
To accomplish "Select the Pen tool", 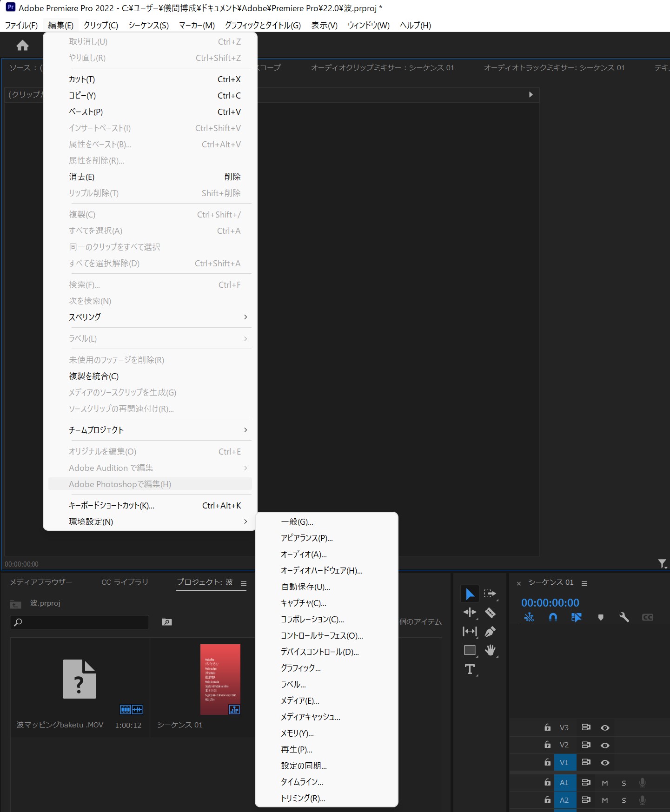I will [490, 632].
